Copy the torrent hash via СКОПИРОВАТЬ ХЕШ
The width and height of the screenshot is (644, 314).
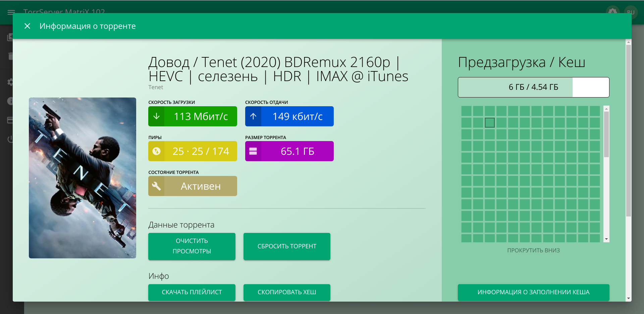click(x=287, y=292)
